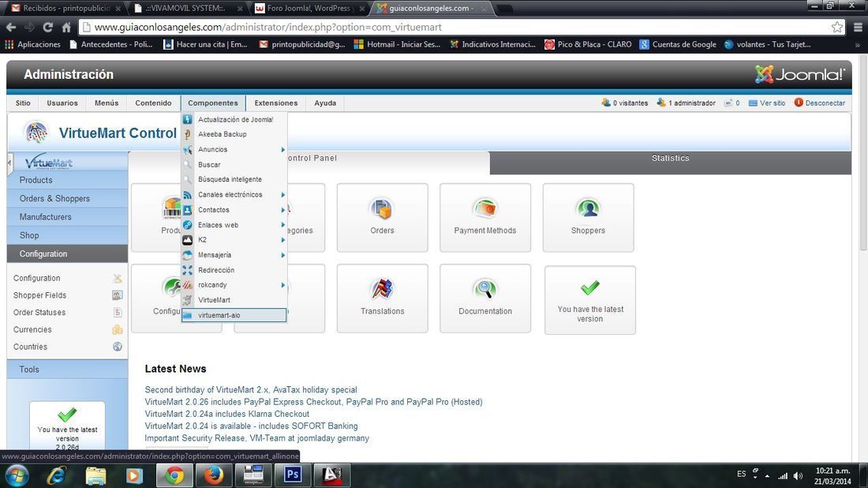This screenshot has height=488, width=868.
Task: Go back with Chrome back arrow
Action: pos(11,27)
